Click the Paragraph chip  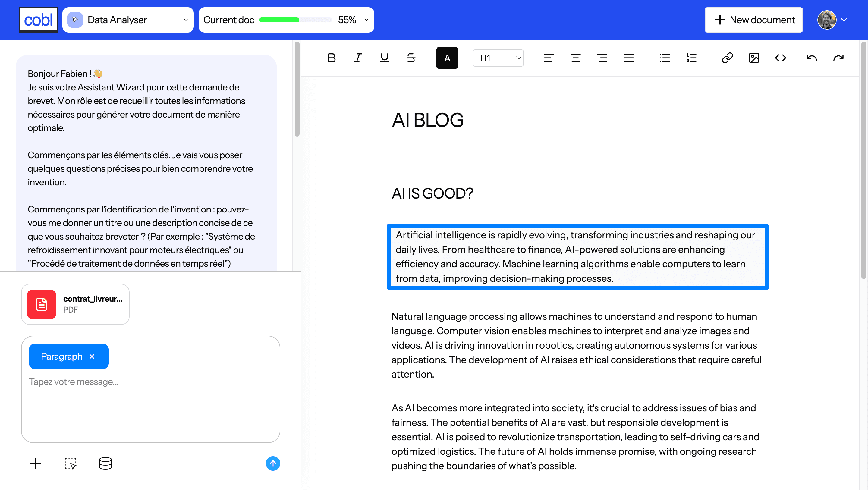coord(69,357)
